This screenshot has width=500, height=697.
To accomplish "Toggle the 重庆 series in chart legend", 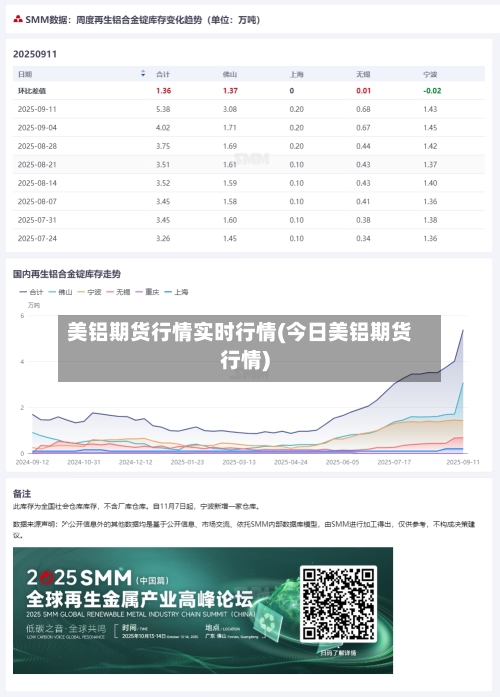I will tap(147, 292).
